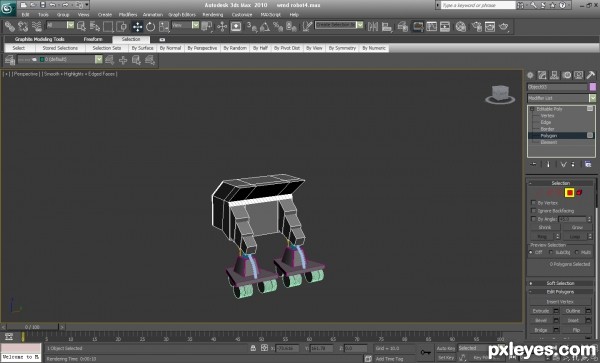This screenshot has width=600, height=363.
Task: Click the Angle Snap toggle icon
Action: point(265,26)
